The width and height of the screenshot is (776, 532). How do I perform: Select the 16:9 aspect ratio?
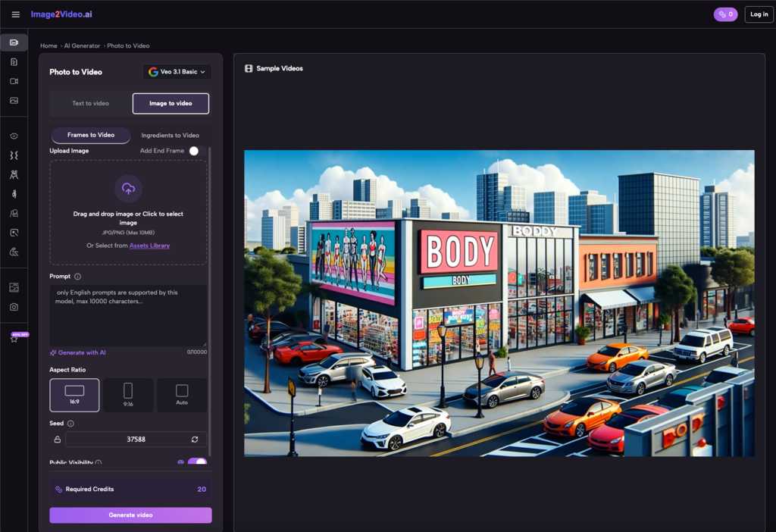pyautogui.click(x=74, y=395)
